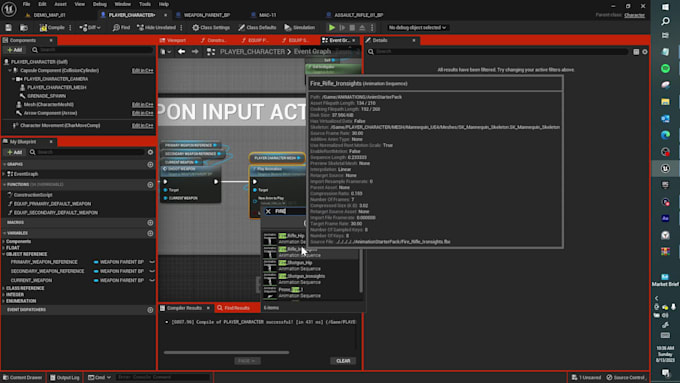Click Edit in C++ for Arrow Component
This screenshot has width=680, height=383.
pyautogui.click(x=143, y=113)
